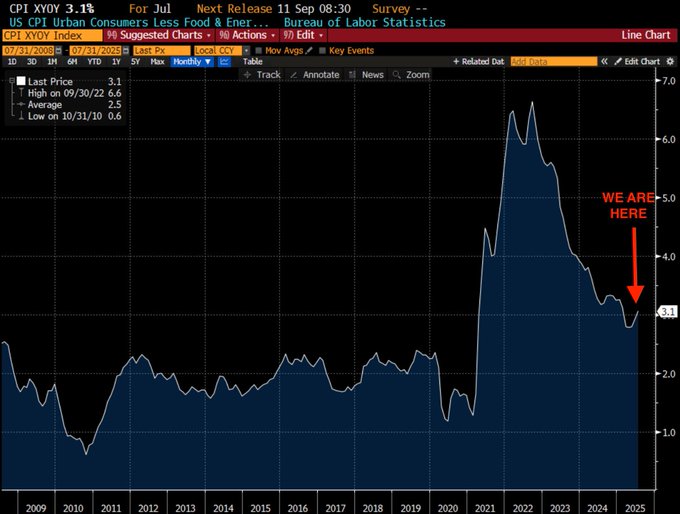Toggle the News overlay on chart
Screen dimensions: 680x514
366,75
